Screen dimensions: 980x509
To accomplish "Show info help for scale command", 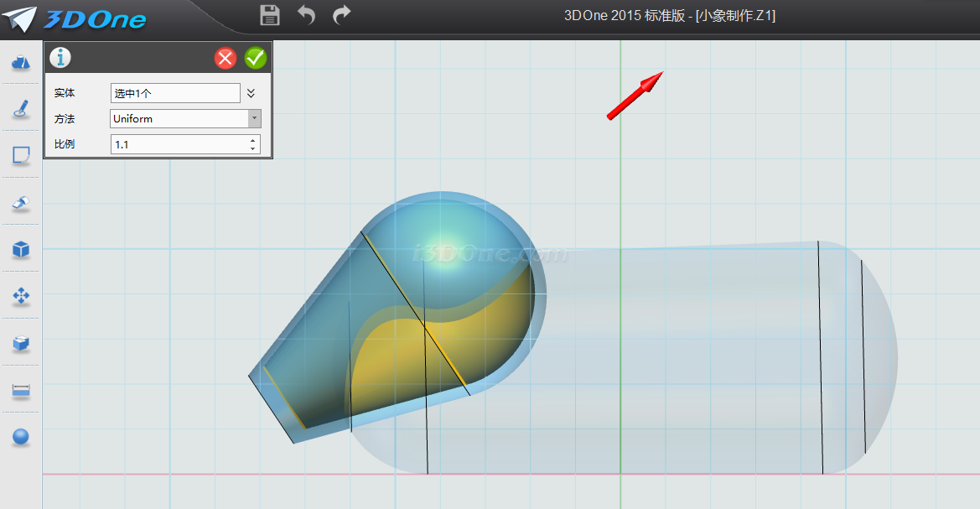I will [60, 58].
